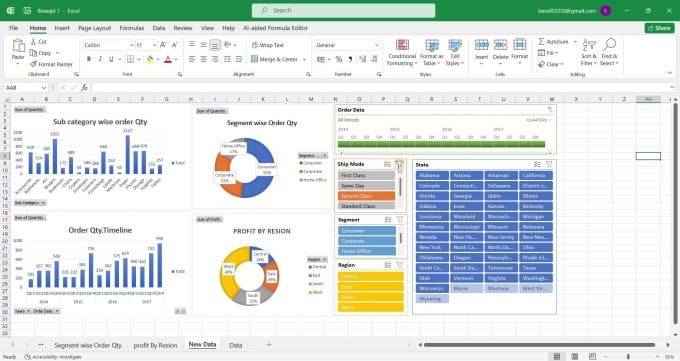
Task: Toggle multi-select on Region slicer
Action: point(388,265)
